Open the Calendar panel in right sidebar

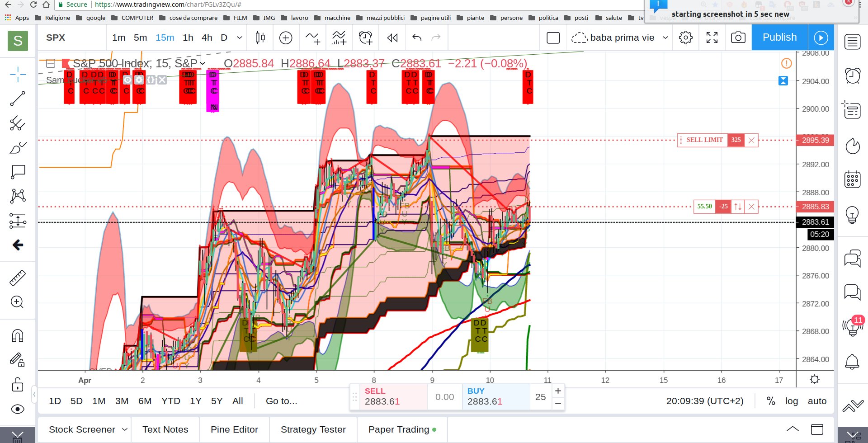853,179
